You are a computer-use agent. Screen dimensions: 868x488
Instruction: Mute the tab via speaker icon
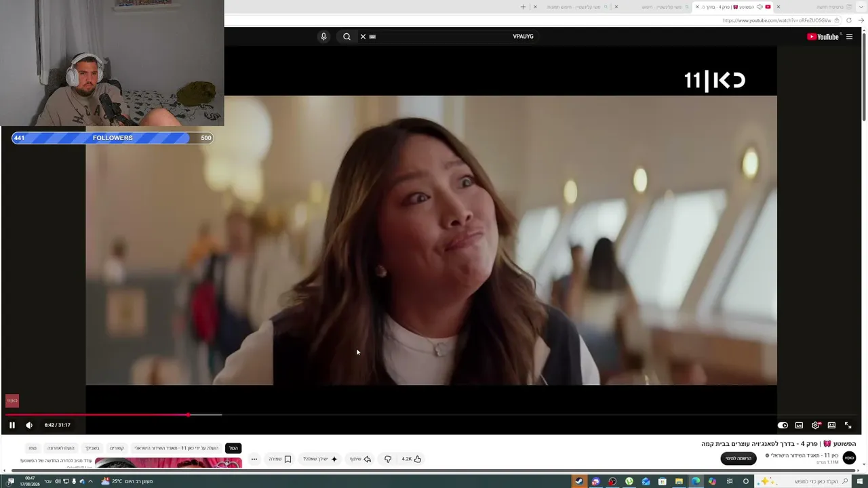tap(759, 7)
